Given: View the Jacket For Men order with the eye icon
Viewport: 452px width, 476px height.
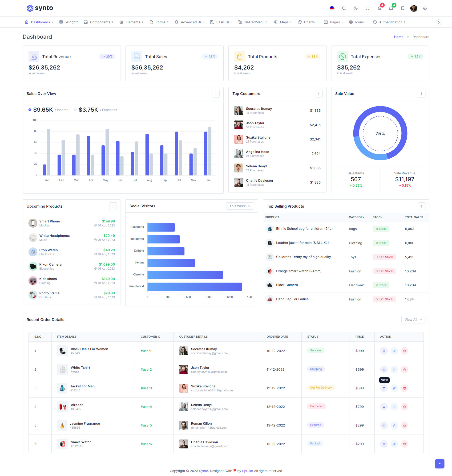Looking at the screenshot, I should tap(384, 388).
